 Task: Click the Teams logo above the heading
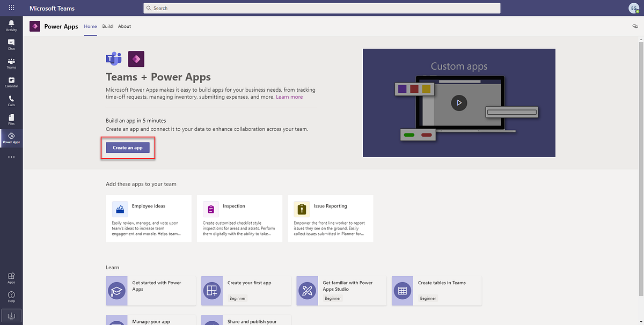click(114, 59)
